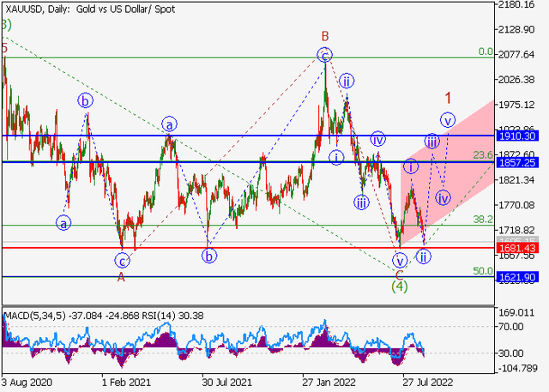The width and height of the screenshot is (549, 392).
Task: Click the 1718.82 price axis label
Action: point(517,230)
